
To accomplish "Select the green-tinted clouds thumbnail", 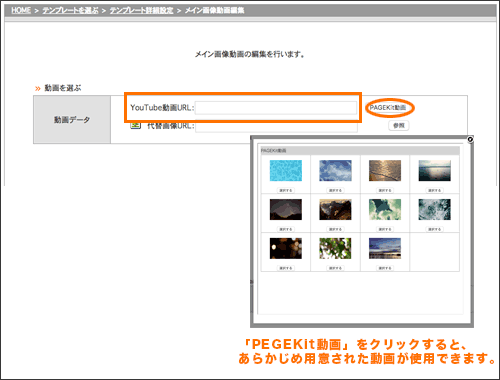I will pos(385,210).
